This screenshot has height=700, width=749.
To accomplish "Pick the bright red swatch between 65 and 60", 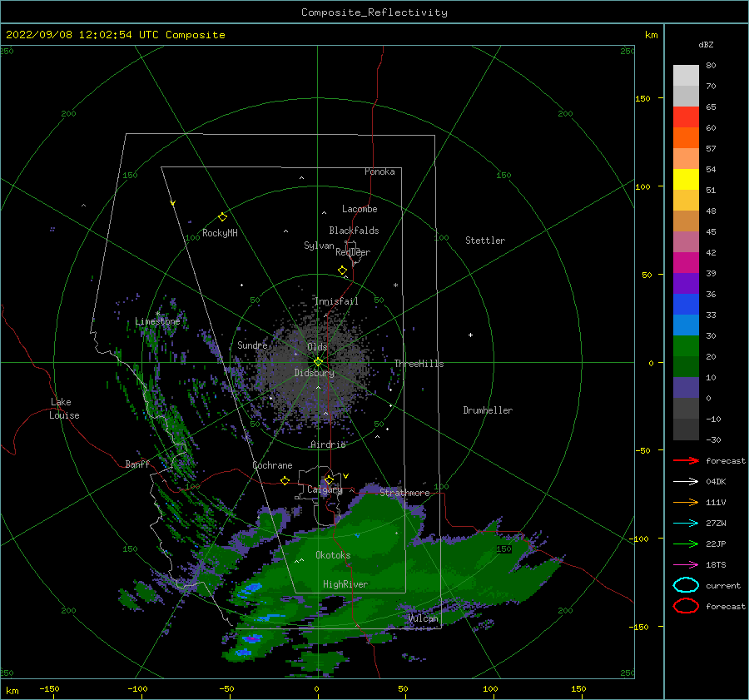I will [x=686, y=117].
